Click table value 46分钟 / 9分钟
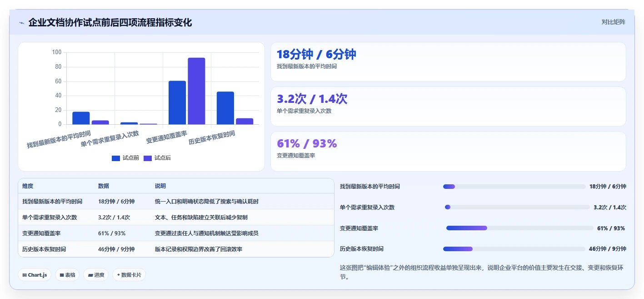The image size is (644, 299). click(116, 249)
